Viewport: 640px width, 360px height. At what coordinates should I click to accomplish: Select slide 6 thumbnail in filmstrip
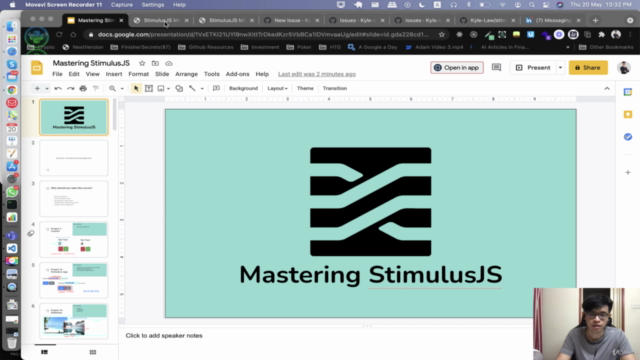[x=74, y=321]
